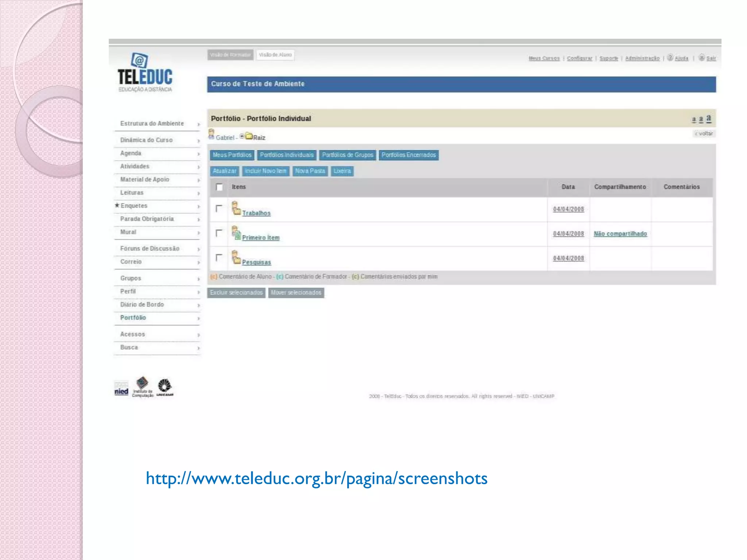
Task: Click the Atualizar button
Action: 224,171
